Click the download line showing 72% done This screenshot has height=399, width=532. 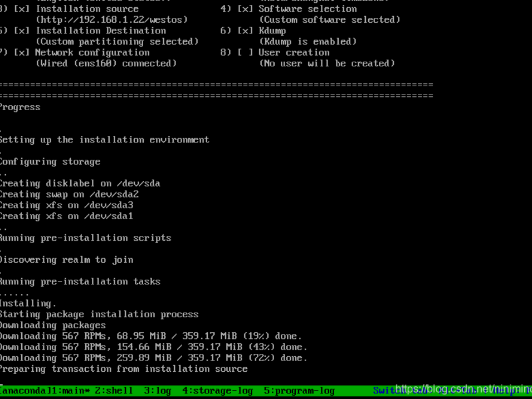[x=153, y=358]
